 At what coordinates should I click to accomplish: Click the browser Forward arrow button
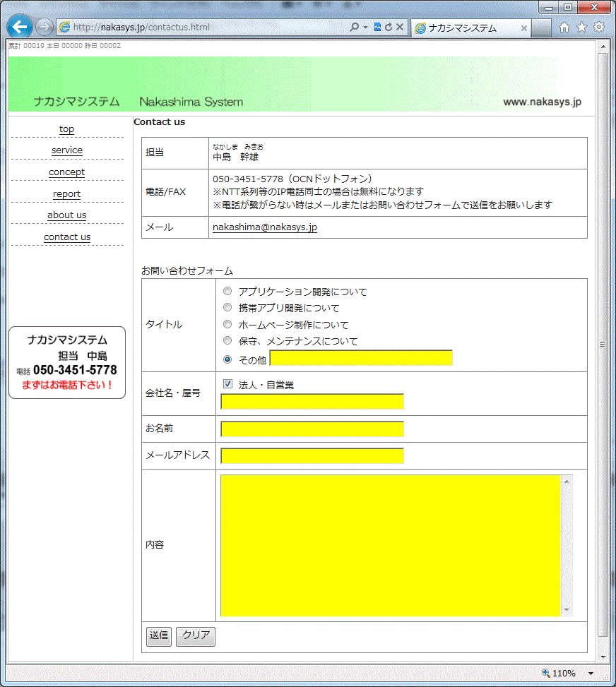tap(45, 27)
